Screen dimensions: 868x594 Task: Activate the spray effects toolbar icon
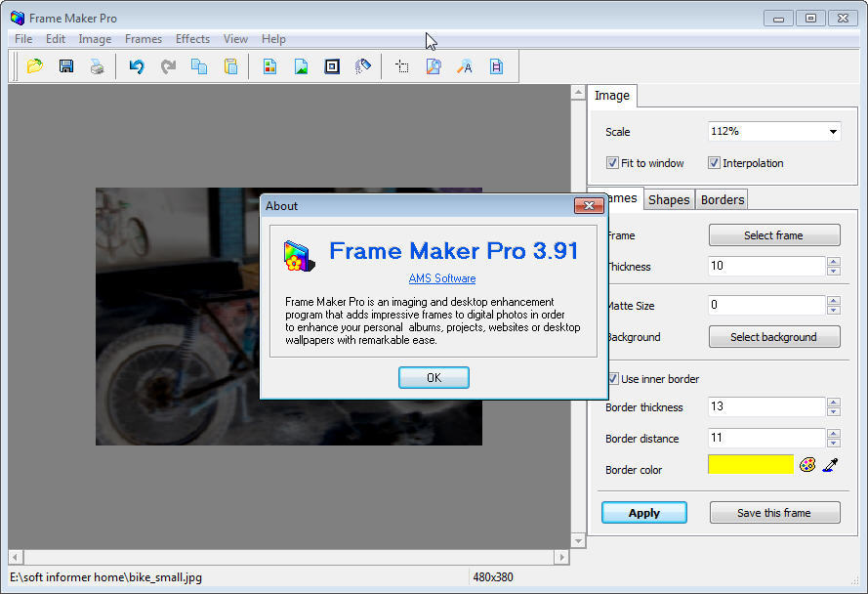(x=363, y=65)
